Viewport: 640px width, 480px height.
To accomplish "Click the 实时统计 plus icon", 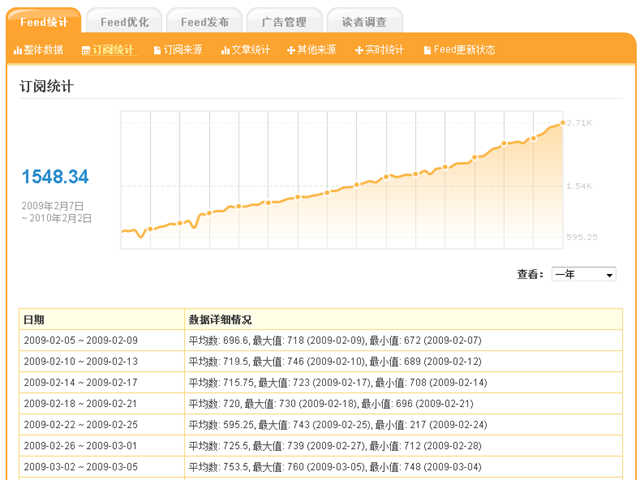I will point(359,50).
